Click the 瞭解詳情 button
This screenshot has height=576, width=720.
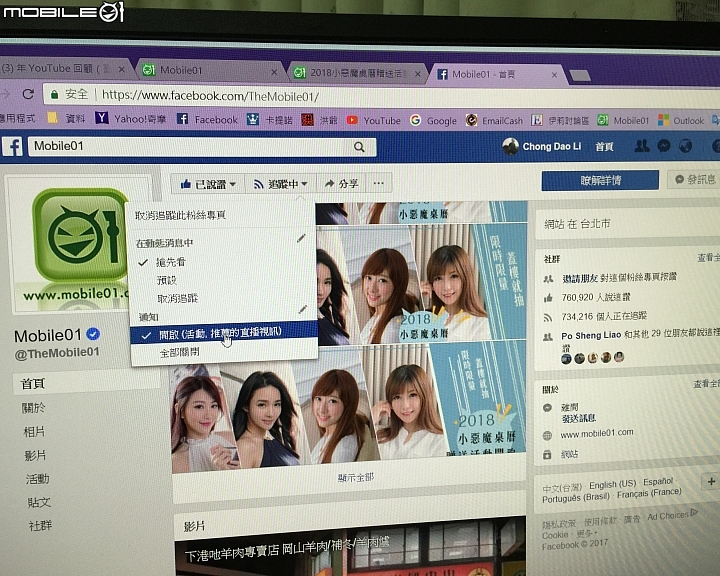(x=600, y=180)
